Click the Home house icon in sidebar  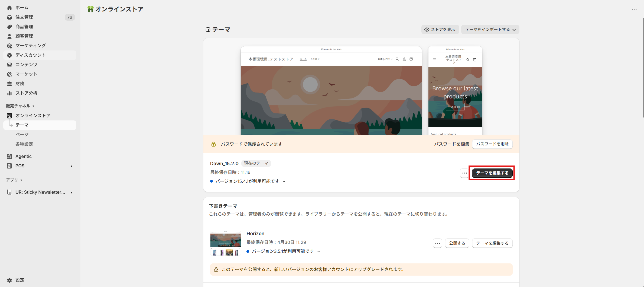coord(9,8)
